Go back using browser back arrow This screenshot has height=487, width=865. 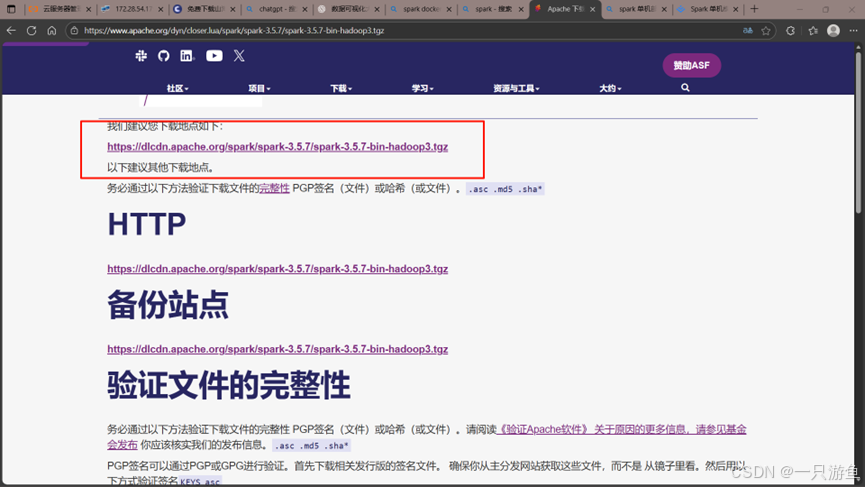coord(11,30)
